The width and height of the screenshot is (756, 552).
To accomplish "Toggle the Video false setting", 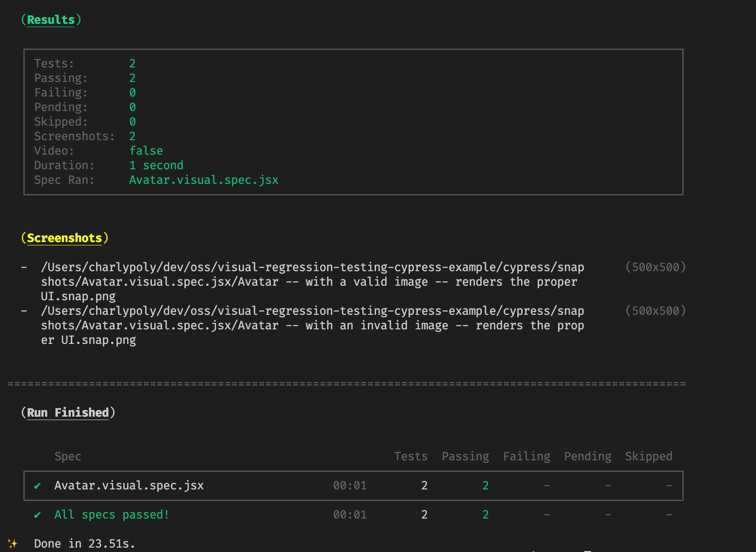I will tap(146, 151).
